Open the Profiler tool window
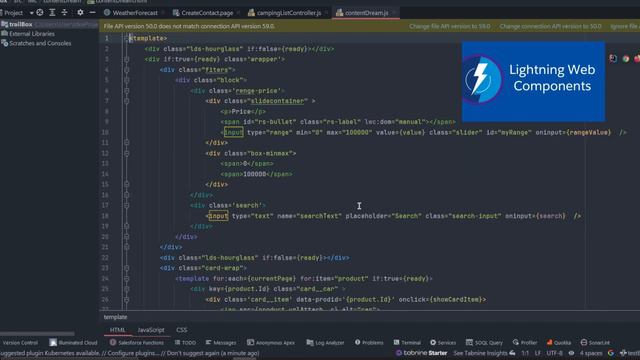 click(x=525, y=343)
